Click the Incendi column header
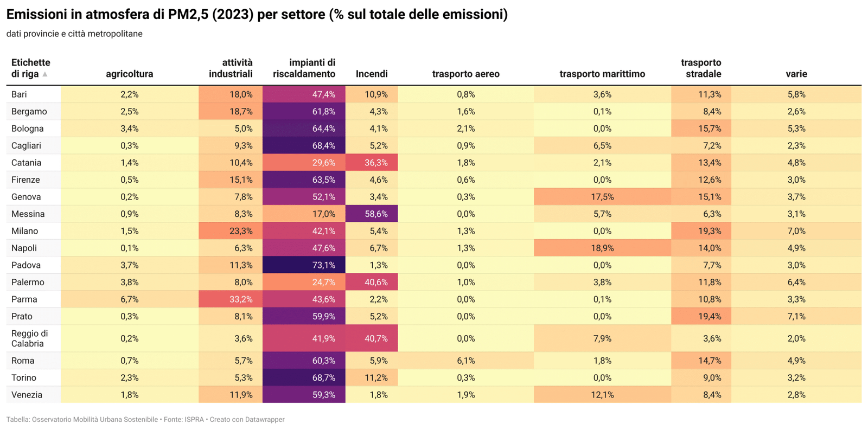868x430 pixels. pyautogui.click(x=372, y=74)
